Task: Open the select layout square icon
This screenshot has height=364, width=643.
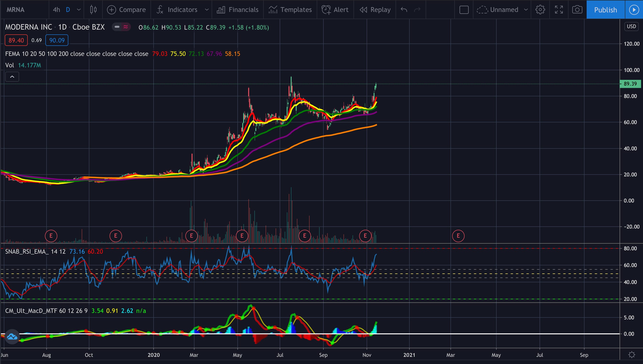Action: click(464, 10)
